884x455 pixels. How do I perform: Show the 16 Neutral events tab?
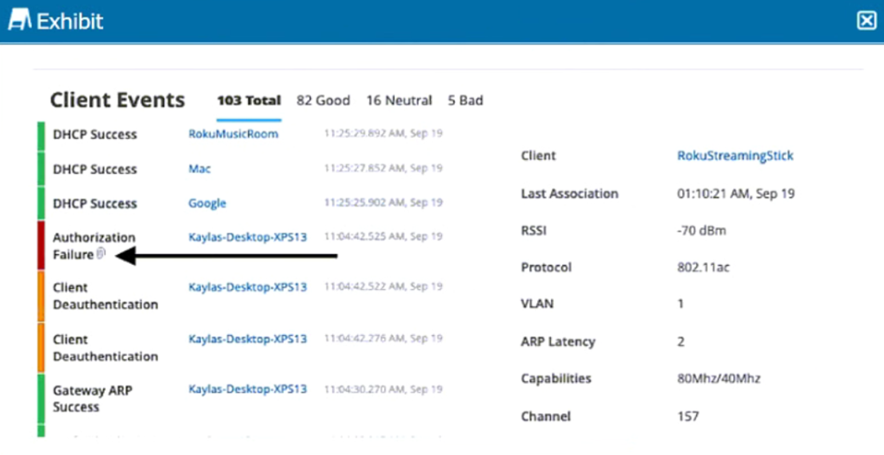(x=399, y=100)
